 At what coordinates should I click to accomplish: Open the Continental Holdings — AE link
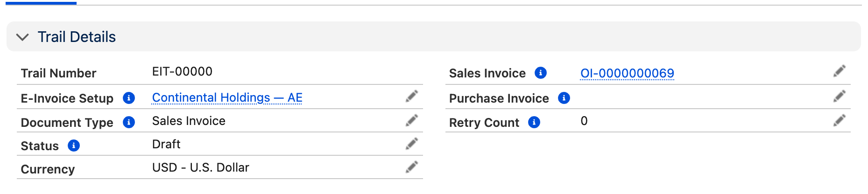(x=227, y=97)
